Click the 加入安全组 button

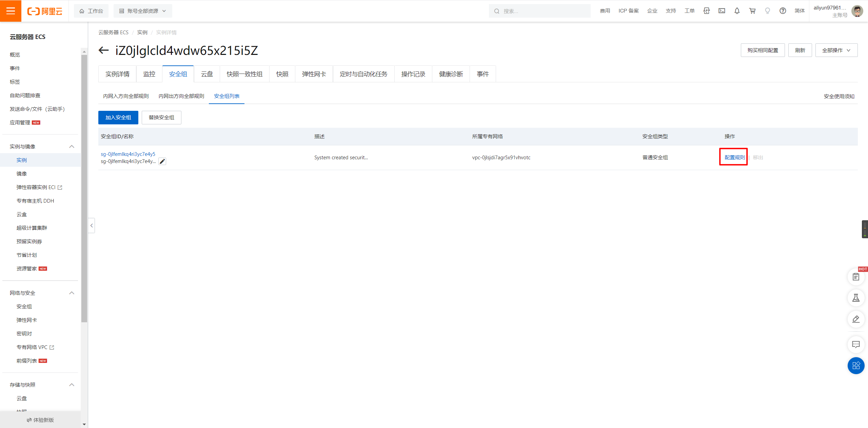[x=118, y=118]
